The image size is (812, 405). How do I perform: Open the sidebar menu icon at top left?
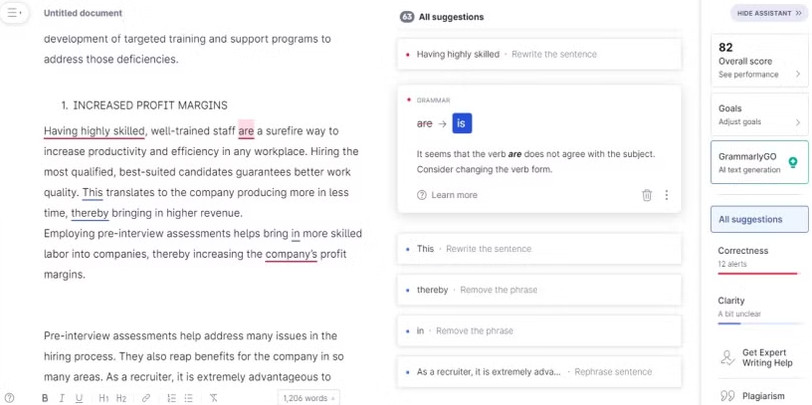pos(13,13)
